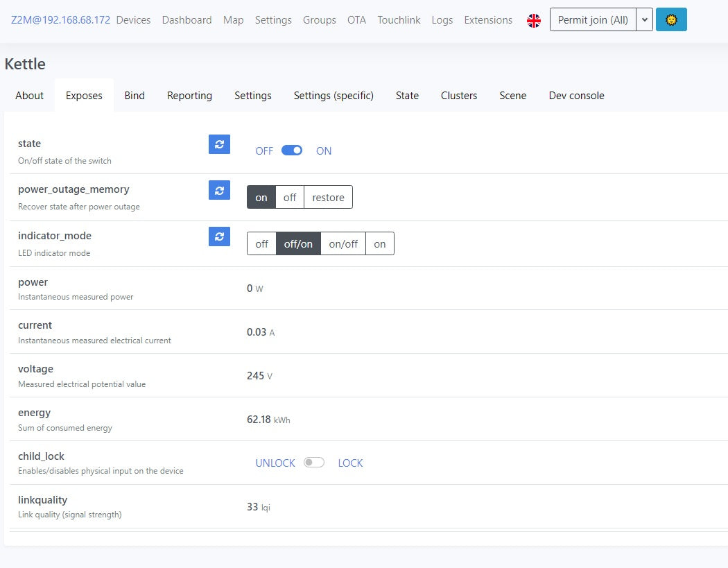
Task: Expand the Permit join dropdown arrow
Action: (645, 20)
